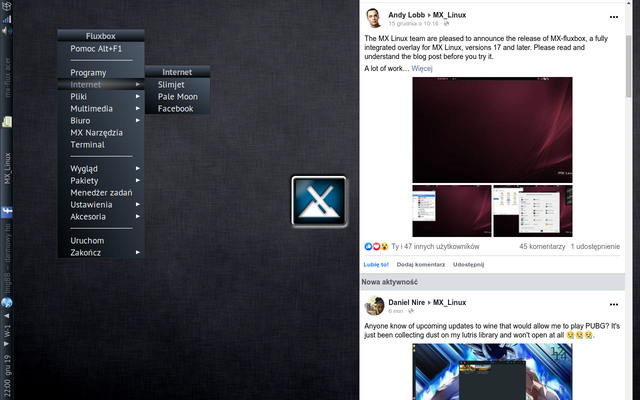Click Daniel Nire's profile picture

374,306
